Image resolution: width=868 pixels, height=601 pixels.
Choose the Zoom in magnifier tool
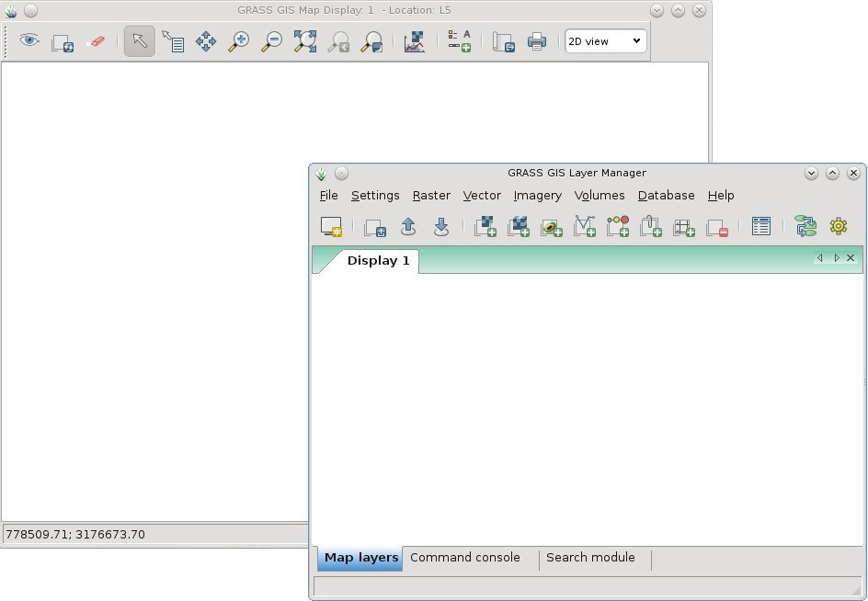pos(239,41)
